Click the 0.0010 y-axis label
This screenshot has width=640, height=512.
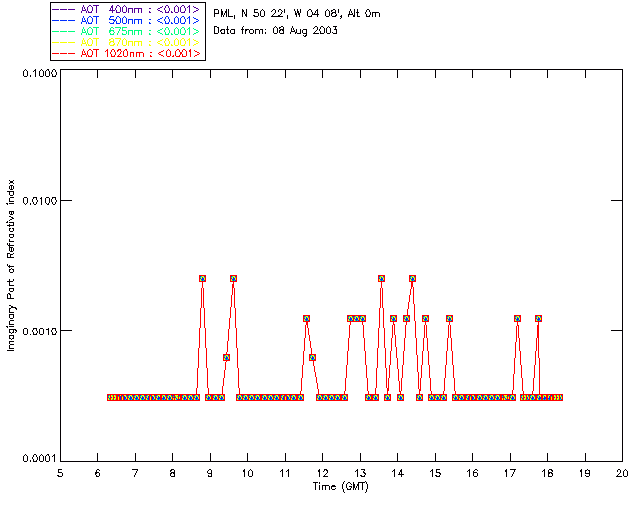(x=40, y=331)
